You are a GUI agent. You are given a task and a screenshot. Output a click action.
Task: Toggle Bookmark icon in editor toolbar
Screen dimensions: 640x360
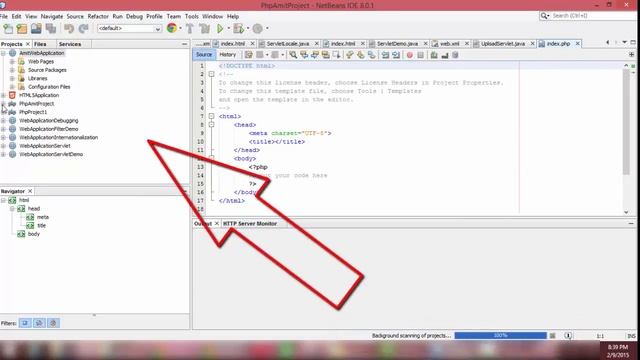coord(371,55)
